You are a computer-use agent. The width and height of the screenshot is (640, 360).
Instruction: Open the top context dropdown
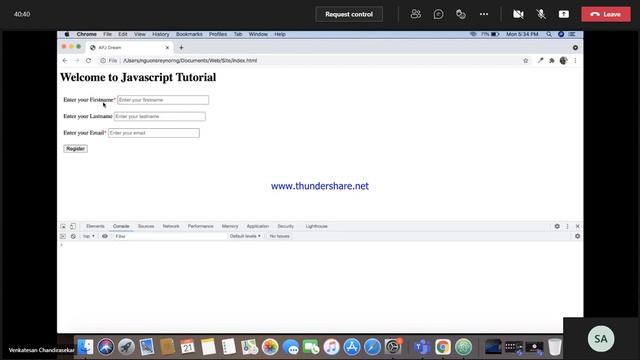click(89, 236)
